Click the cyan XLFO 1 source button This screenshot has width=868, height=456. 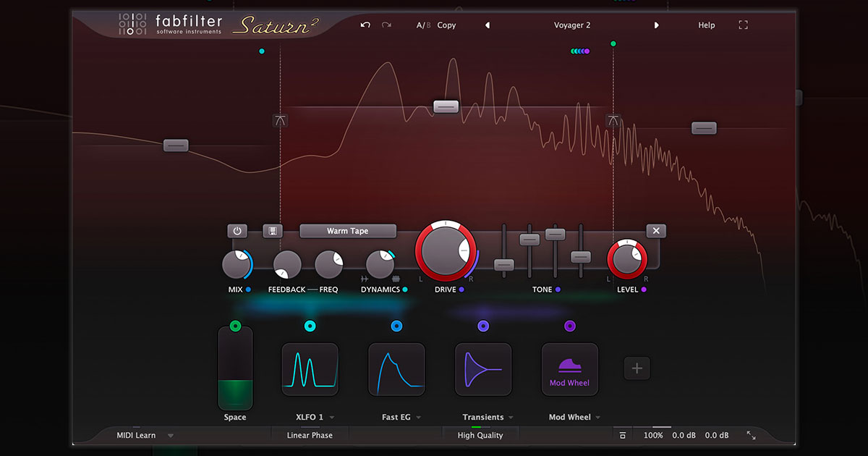coord(310,326)
